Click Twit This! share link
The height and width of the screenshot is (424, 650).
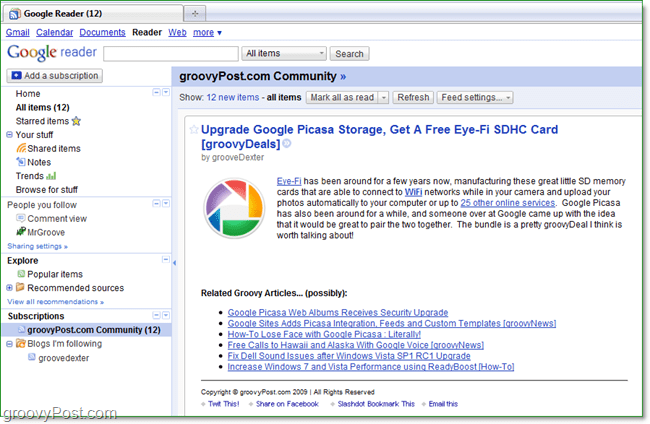[223, 404]
